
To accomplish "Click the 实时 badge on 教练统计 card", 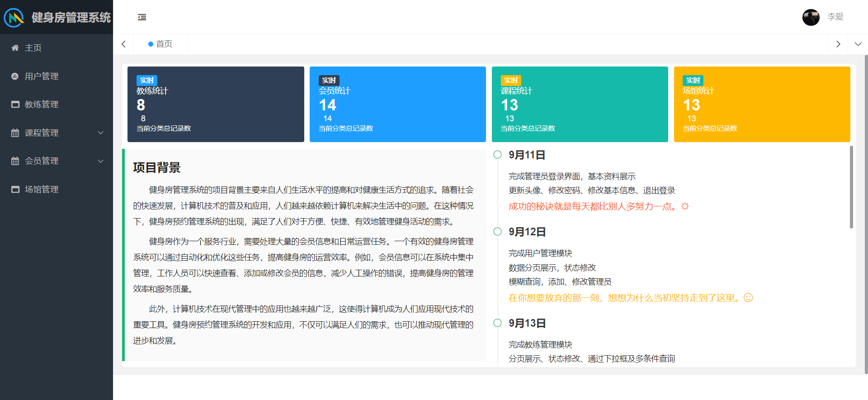I will 147,80.
